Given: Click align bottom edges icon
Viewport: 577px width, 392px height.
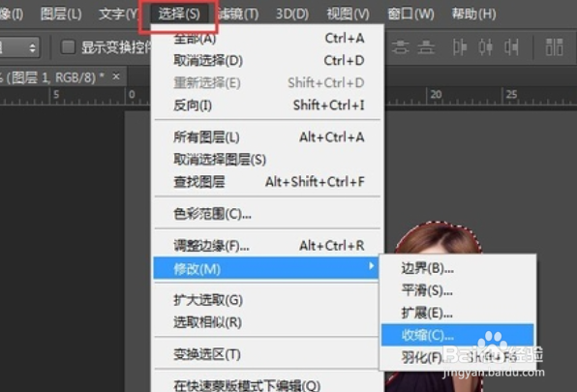Looking at the screenshot, I should coord(426,47).
